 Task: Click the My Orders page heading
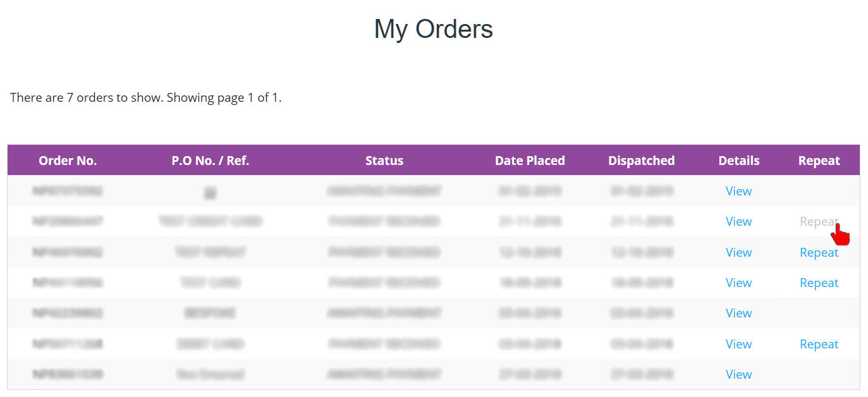tap(434, 28)
